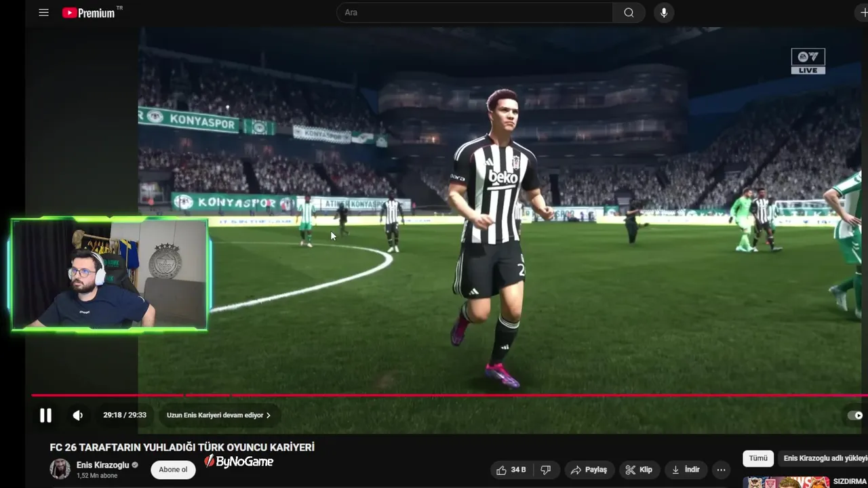Image resolution: width=868 pixels, height=488 pixels.
Task: Open Enis Kirazoglu channel avatar
Action: pyautogui.click(x=60, y=469)
